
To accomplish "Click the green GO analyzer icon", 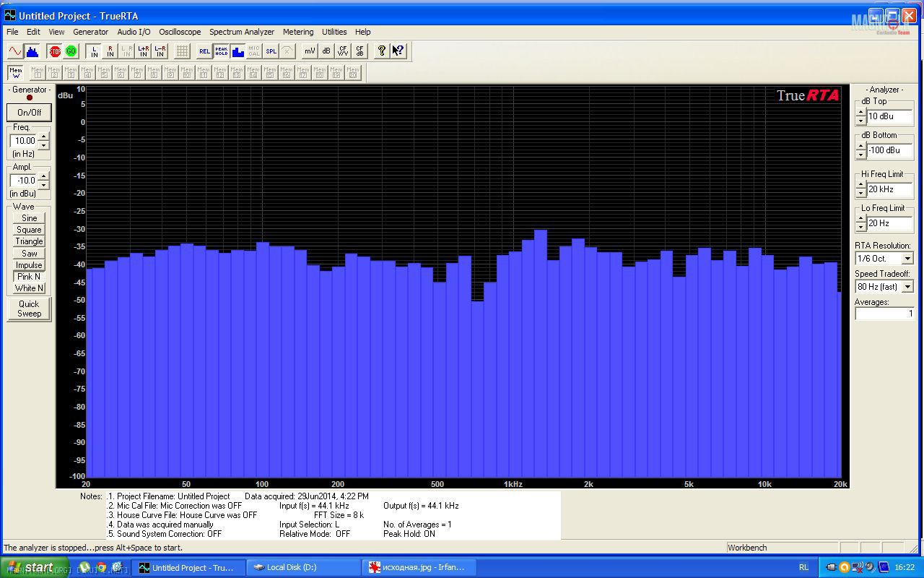I will point(71,51).
